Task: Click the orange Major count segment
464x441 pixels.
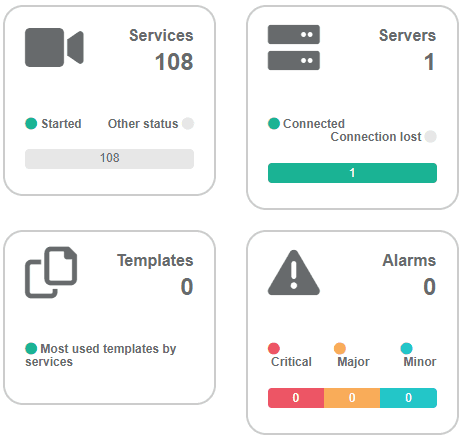Action: coord(352,398)
